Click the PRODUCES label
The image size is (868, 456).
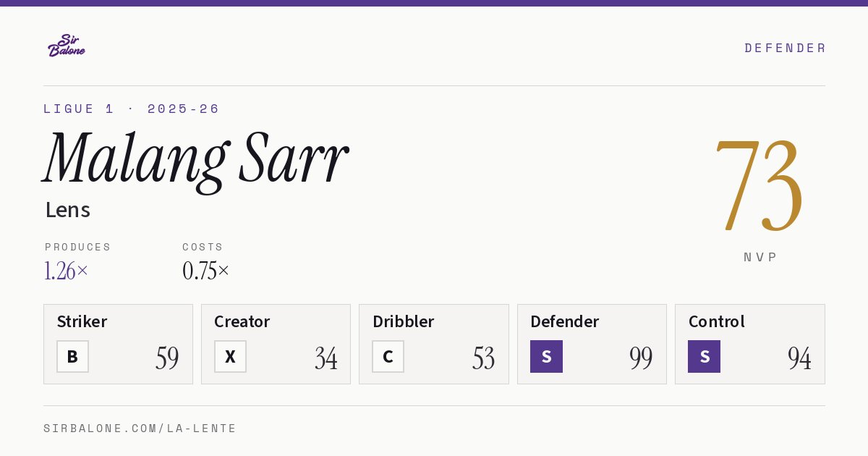click(x=78, y=247)
